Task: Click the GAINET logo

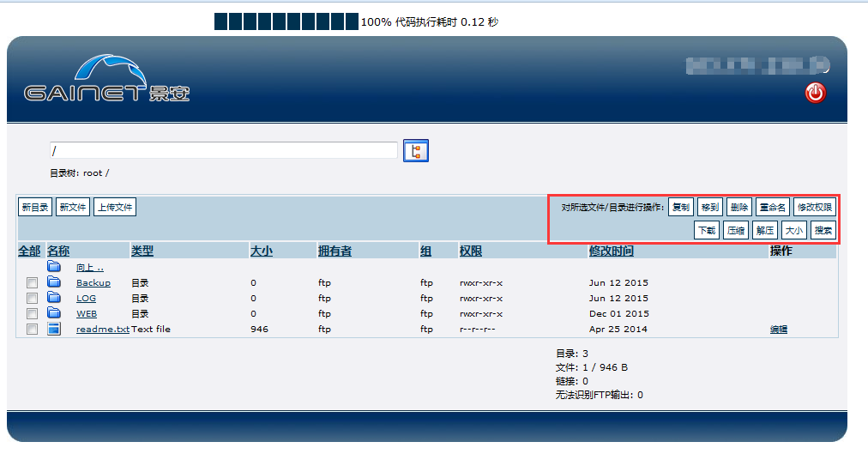Action: 107,80
